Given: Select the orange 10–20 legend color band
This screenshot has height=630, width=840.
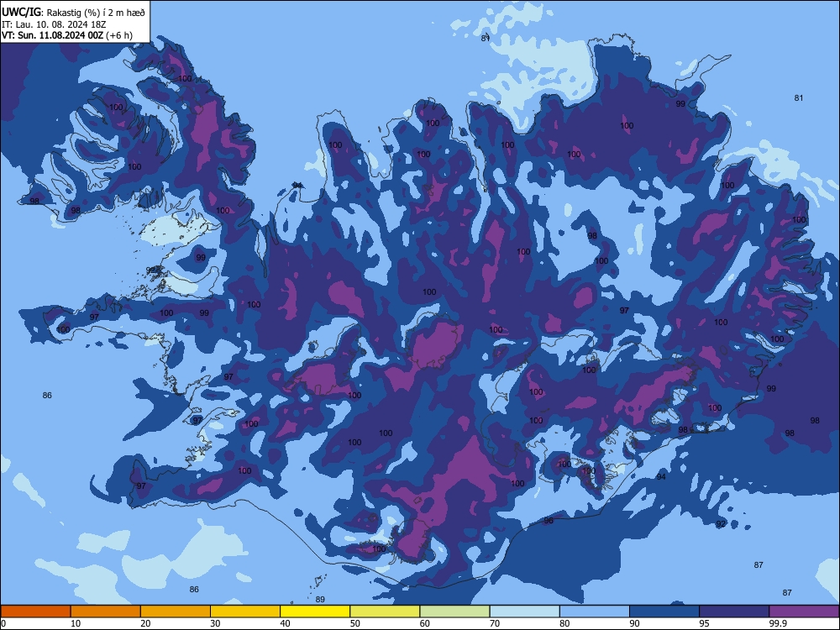Looking at the screenshot, I should [106, 612].
